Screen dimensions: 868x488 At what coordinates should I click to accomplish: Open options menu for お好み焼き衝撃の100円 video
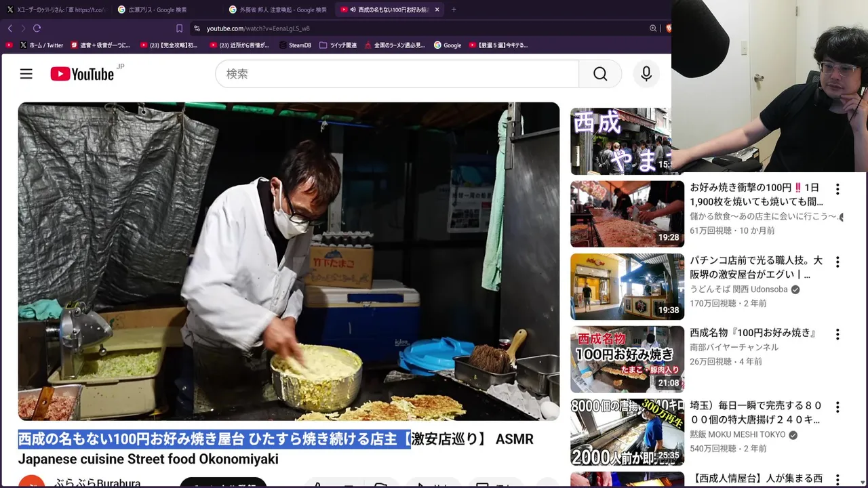[x=837, y=189]
